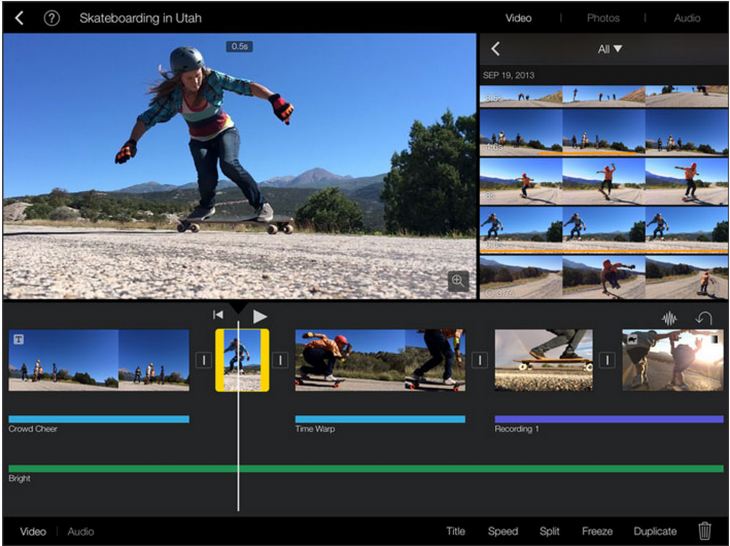Switch to the top Audio tab
The height and width of the screenshot is (546, 730).
(687, 18)
